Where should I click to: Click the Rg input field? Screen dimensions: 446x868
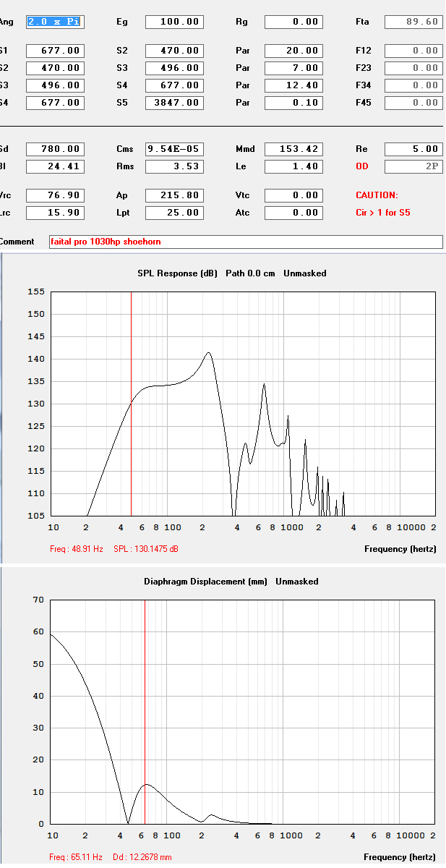click(293, 22)
